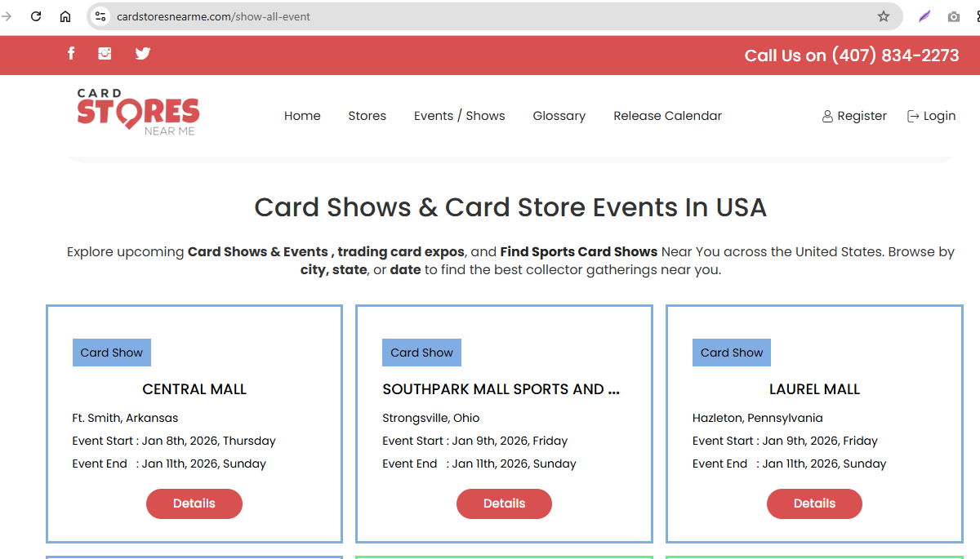This screenshot has width=980, height=559.
Task: Open Details for the LAUREL MALL show
Action: (x=814, y=504)
